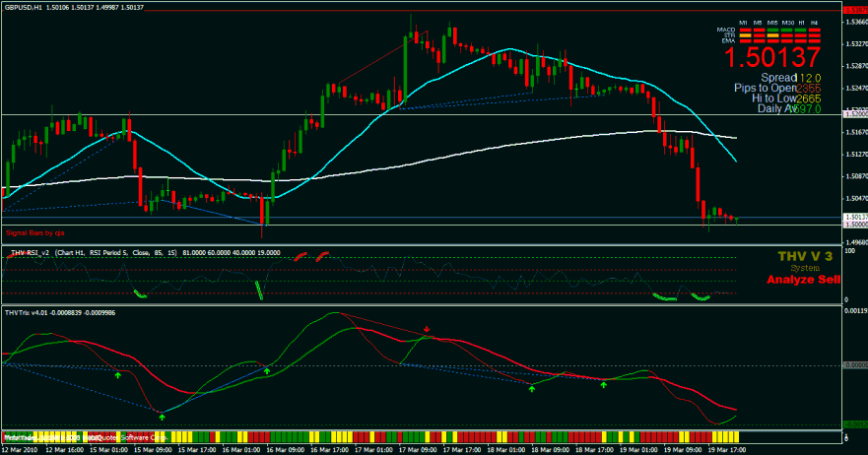
Task: Select the THV RSI_v2 indicator label
Action: click(34, 252)
